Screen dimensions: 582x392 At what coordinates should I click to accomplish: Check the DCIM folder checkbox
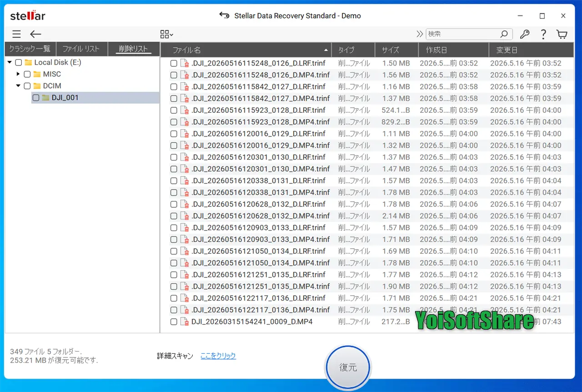tap(27, 86)
